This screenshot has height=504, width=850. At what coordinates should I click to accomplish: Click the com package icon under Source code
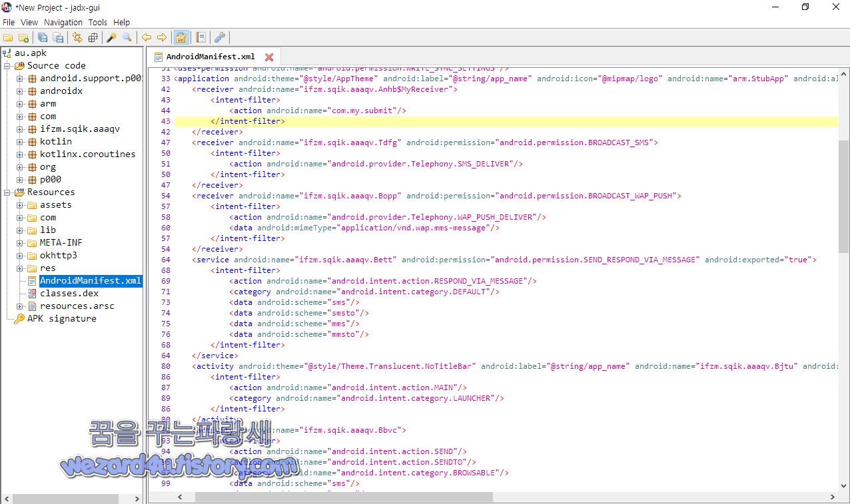(x=32, y=117)
